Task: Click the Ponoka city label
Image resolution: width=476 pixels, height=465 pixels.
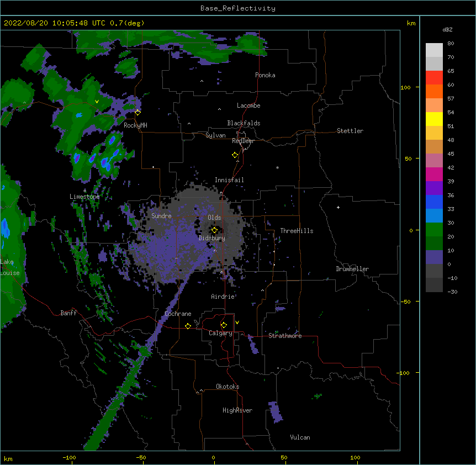Action: [265, 75]
